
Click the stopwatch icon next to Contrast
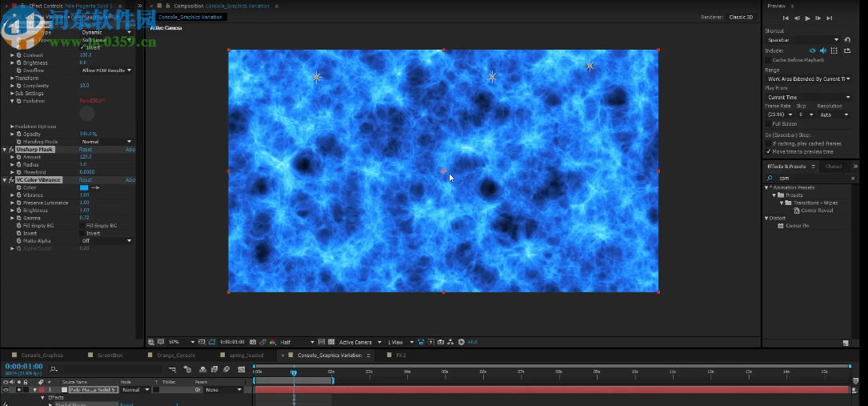point(19,55)
